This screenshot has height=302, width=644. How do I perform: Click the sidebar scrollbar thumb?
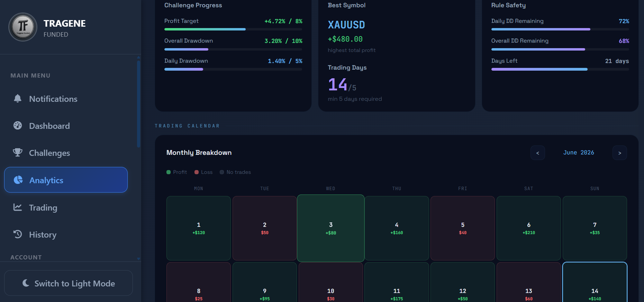pyautogui.click(x=138, y=104)
